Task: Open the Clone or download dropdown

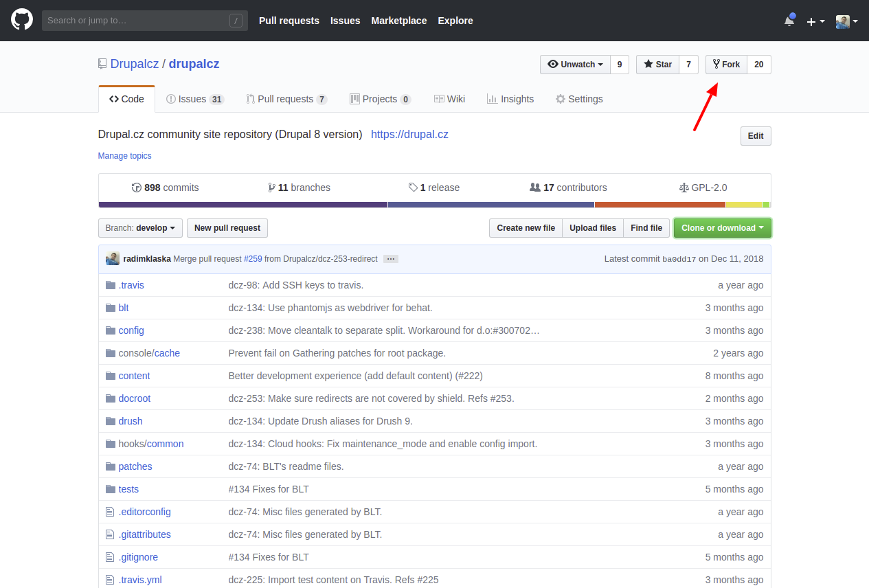Action: point(723,228)
